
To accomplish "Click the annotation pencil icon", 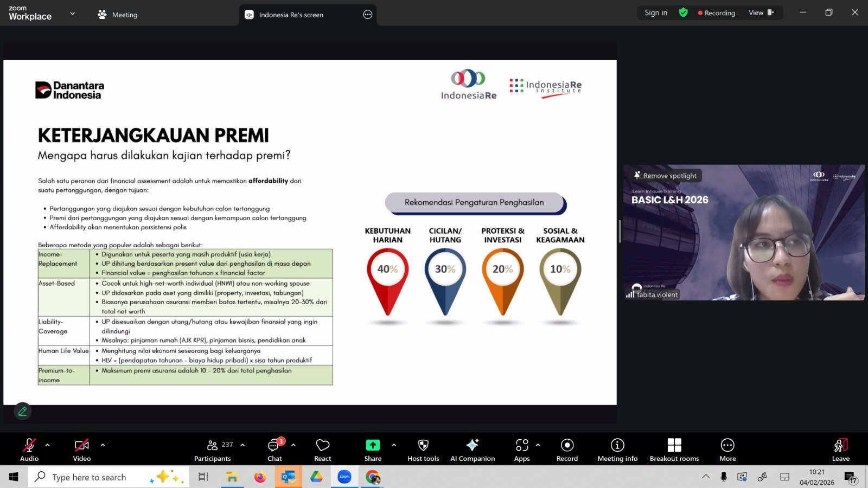I will click(x=23, y=412).
